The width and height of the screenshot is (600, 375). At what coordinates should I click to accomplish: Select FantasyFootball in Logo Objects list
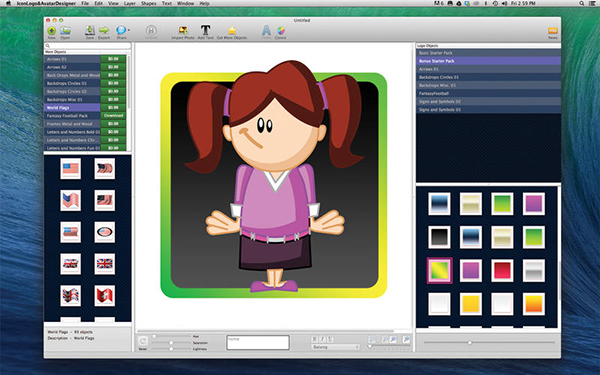tap(488, 93)
